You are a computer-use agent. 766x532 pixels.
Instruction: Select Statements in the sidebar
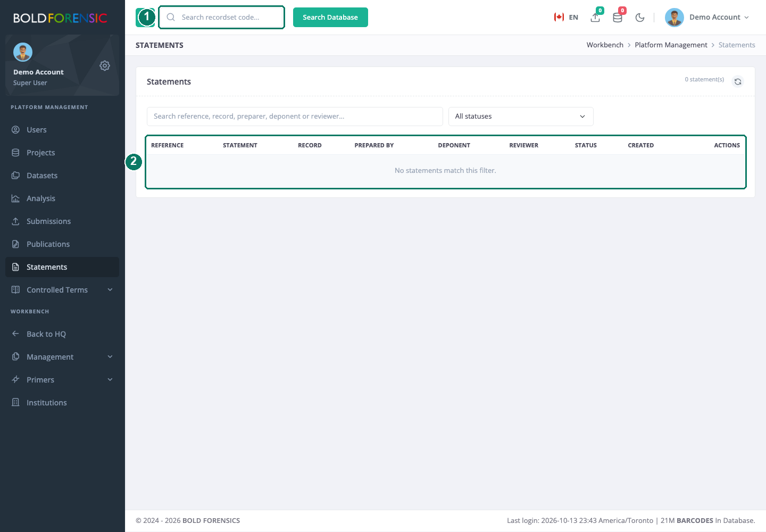click(62, 267)
